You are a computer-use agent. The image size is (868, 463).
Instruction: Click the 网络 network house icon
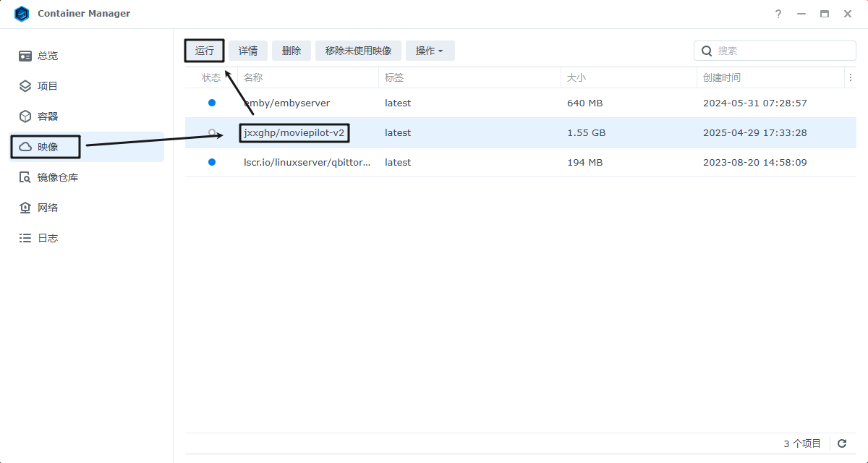[25, 208]
